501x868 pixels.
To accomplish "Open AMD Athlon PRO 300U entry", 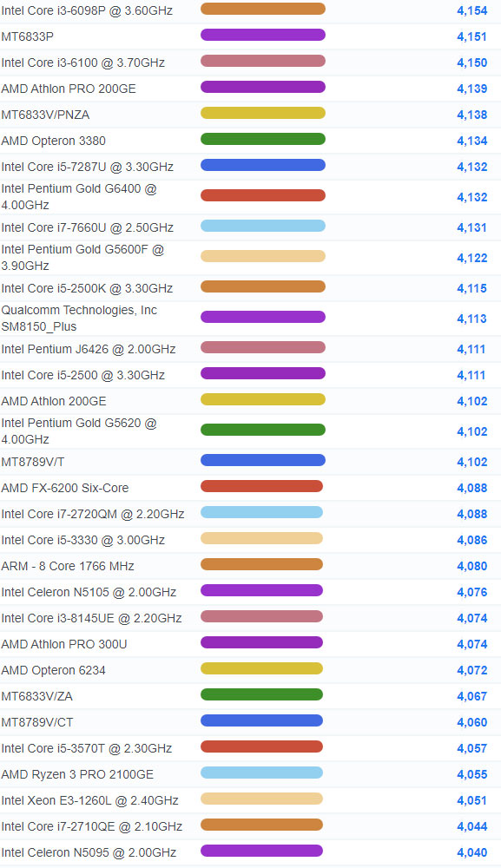I will [64, 644].
